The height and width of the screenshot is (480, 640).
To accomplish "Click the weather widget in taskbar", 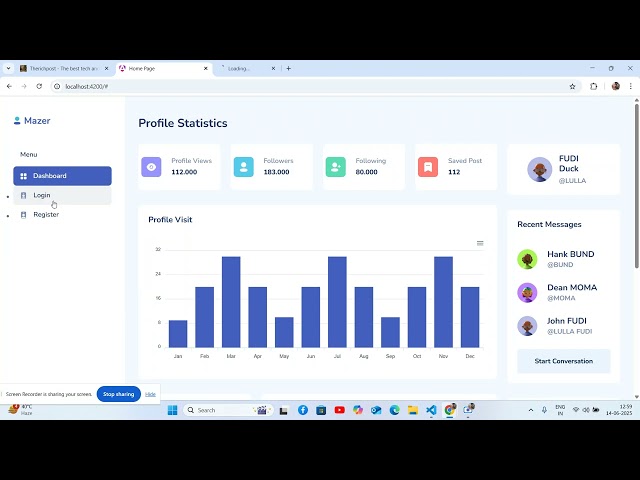I will click(x=20, y=410).
